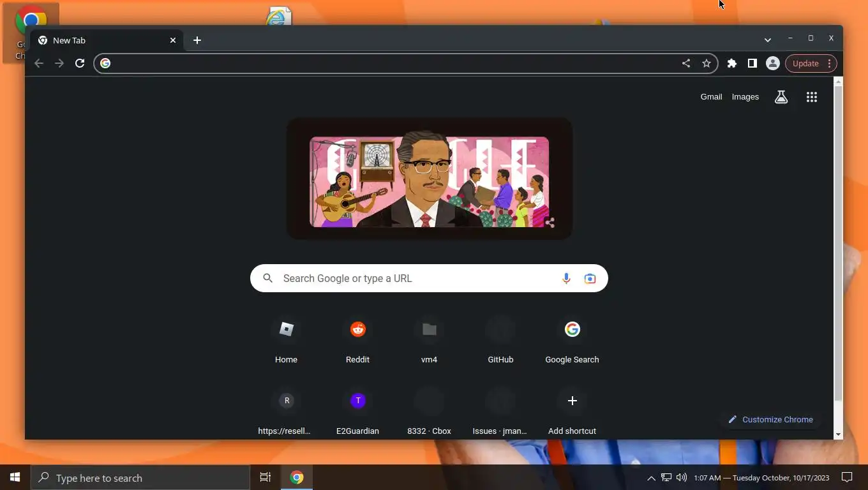The height and width of the screenshot is (490, 868).
Task: Open the Chrome three-dot menu
Action: tap(829, 63)
